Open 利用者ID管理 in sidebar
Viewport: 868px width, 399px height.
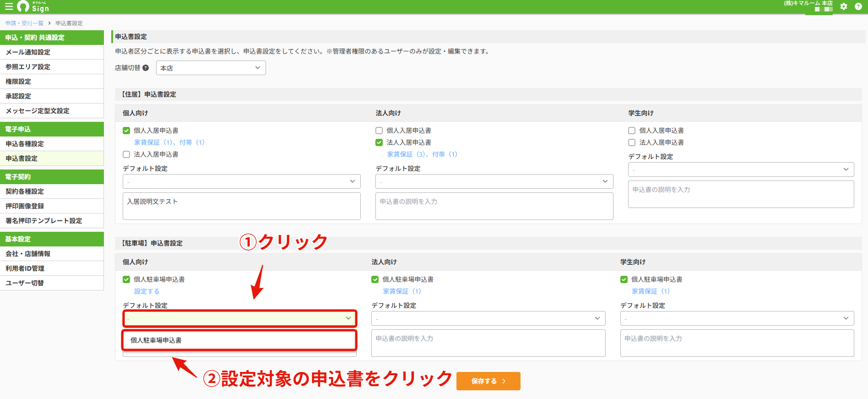point(52,268)
